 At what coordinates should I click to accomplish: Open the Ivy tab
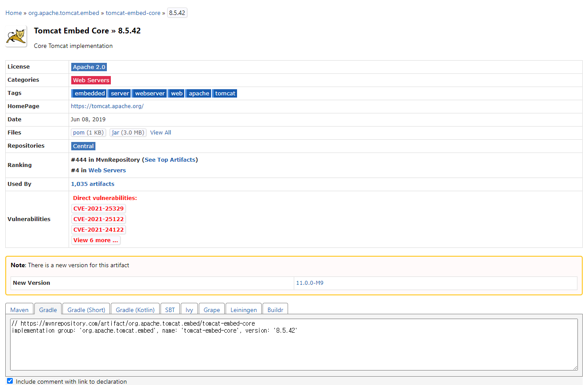pos(189,309)
